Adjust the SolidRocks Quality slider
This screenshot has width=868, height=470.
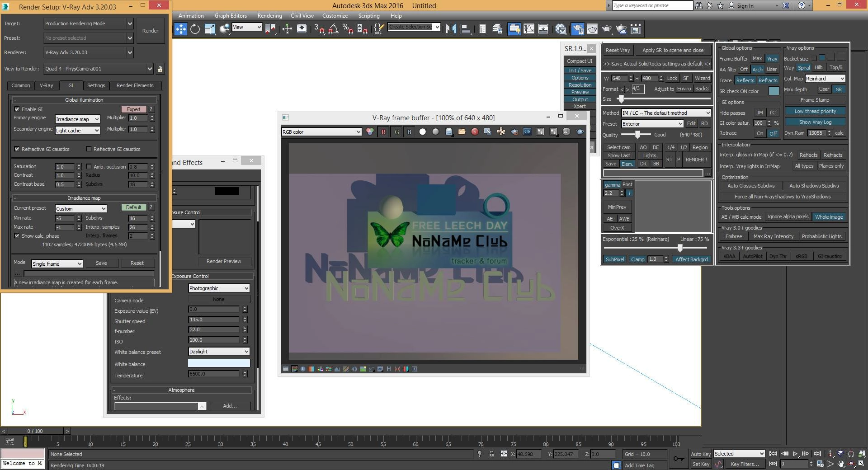click(637, 135)
